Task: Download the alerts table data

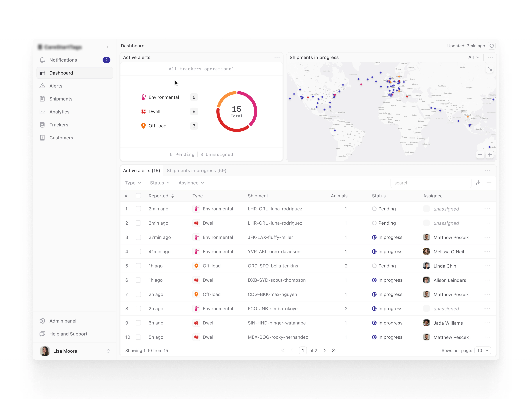Action: 479,183
